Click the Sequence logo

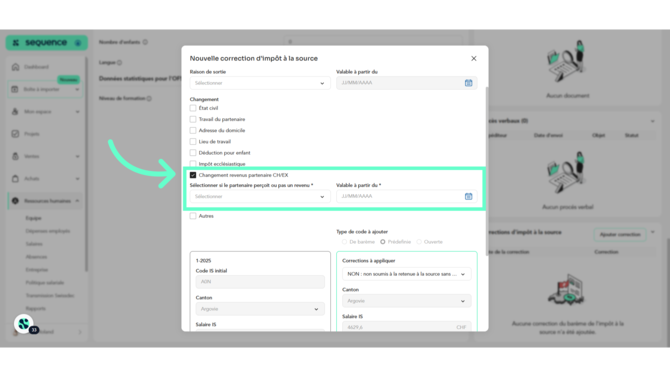46,43
